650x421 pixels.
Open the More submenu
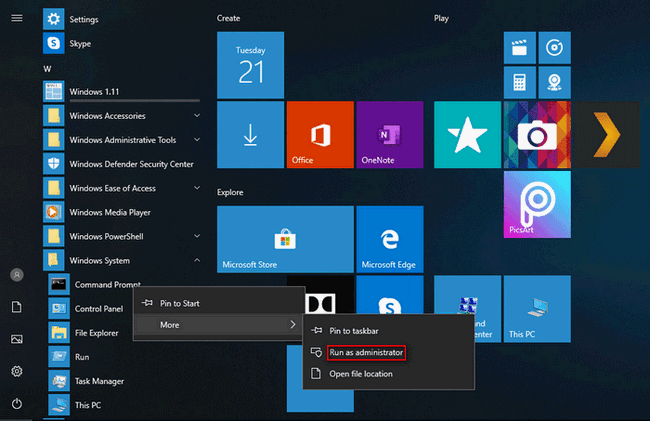(219, 324)
